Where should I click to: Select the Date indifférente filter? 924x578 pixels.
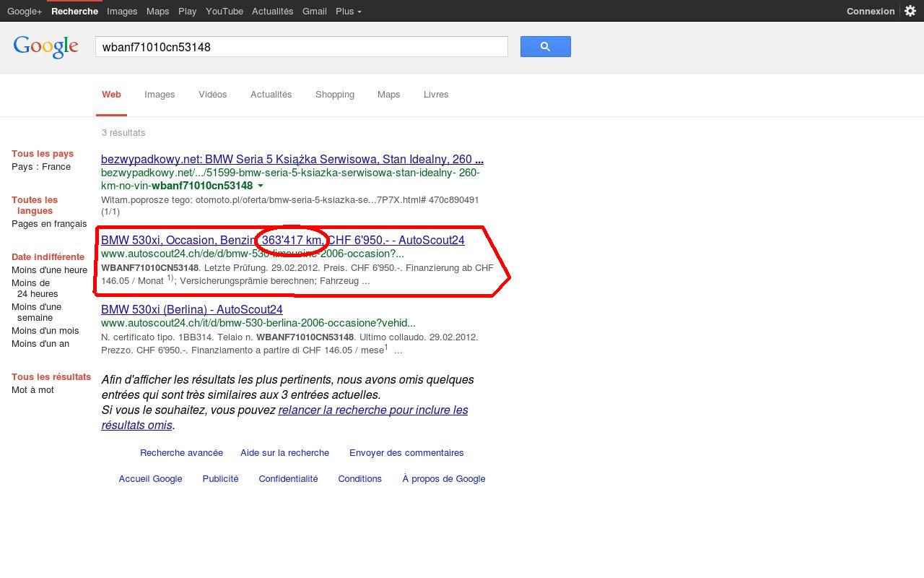pyautogui.click(x=48, y=257)
